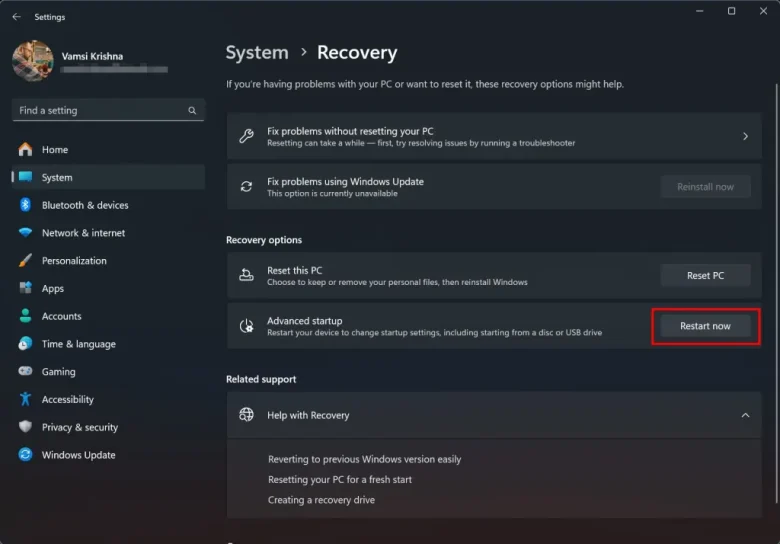This screenshot has height=544, width=780.
Task: Click the Gaming controller icon
Action: pos(25,371)
